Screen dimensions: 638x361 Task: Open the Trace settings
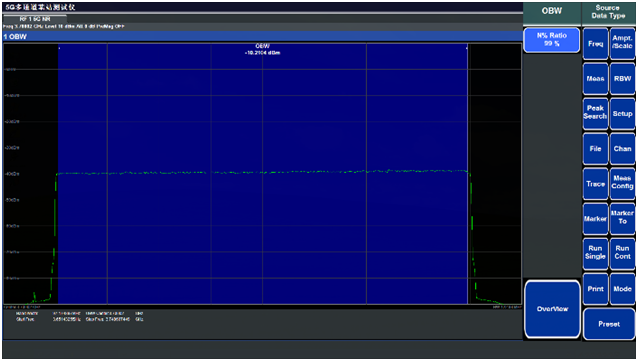pyautogui.click(x=595, y=184)
